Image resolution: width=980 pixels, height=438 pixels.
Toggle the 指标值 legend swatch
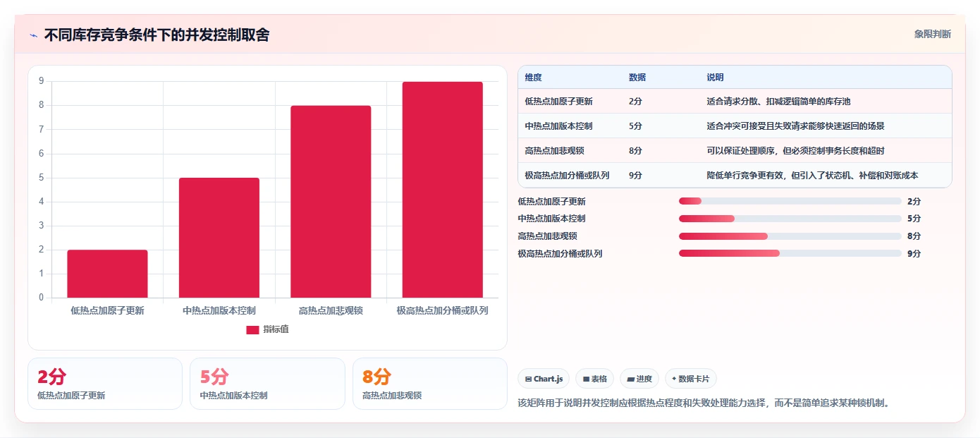tap(252, 329)
